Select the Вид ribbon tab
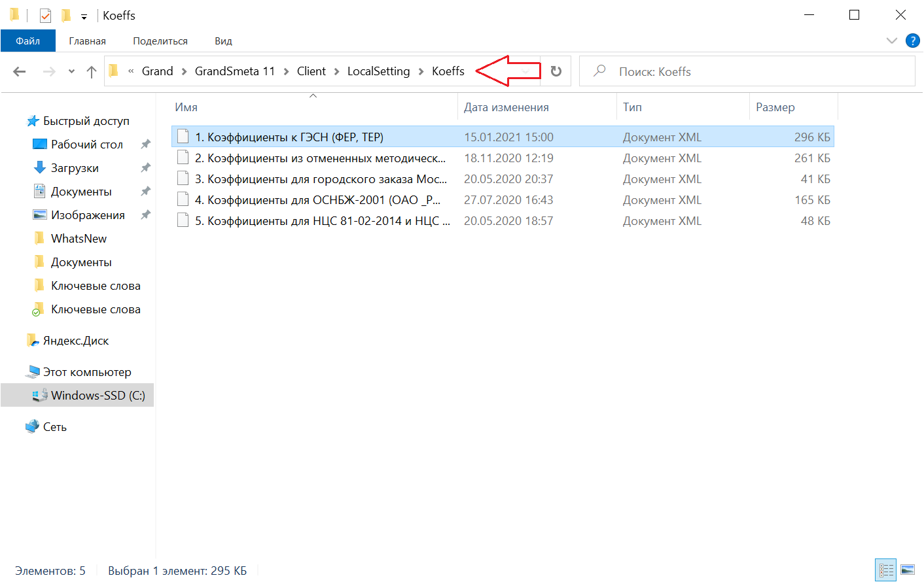Viewport: 924px width, 582px height. tap(223, 41)
